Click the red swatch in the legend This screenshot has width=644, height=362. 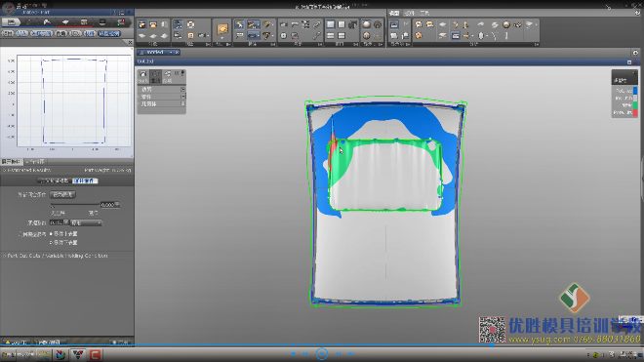(x=635, y=112)
